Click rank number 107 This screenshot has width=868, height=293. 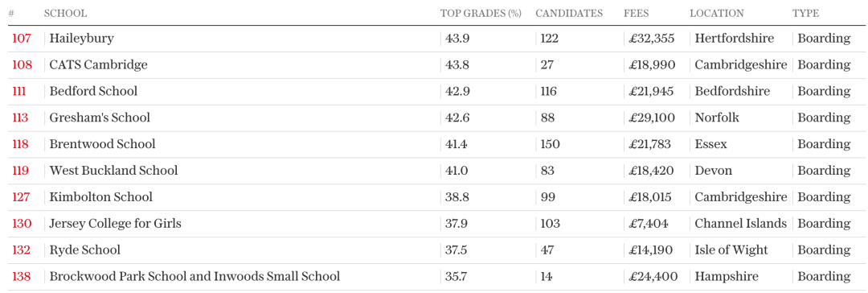21,39
